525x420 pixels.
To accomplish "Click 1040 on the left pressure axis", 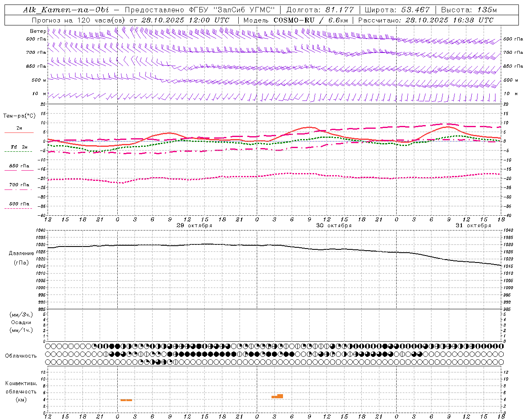I will tap(40, 231).
